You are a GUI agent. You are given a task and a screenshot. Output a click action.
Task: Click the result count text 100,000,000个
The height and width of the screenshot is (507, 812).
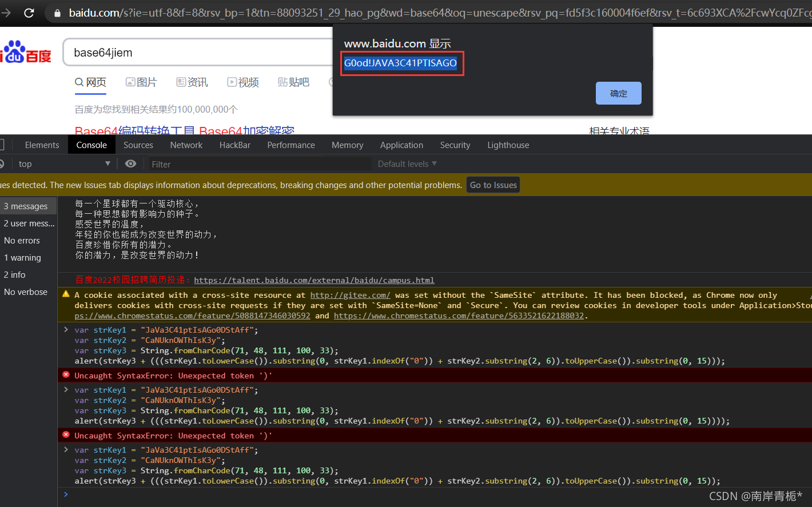coord(207,109)
